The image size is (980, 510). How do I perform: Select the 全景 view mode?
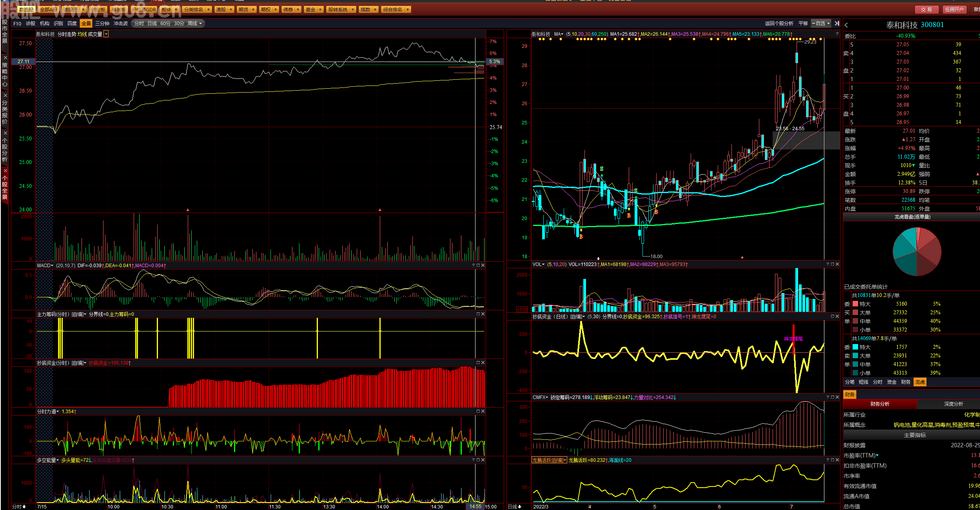point(86,24)
